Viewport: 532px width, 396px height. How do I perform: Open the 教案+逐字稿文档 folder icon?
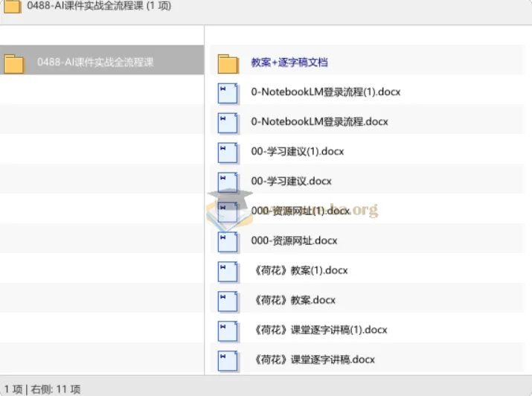tap(228, 63)
